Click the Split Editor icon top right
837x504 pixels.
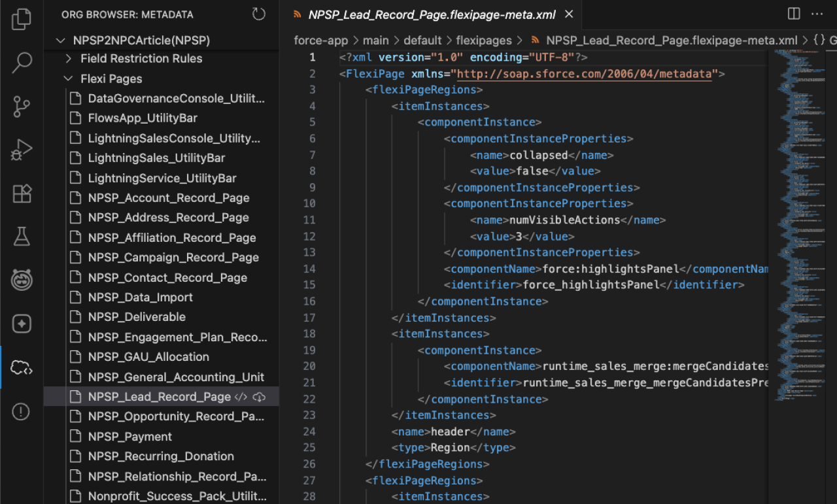coord(793,13)
